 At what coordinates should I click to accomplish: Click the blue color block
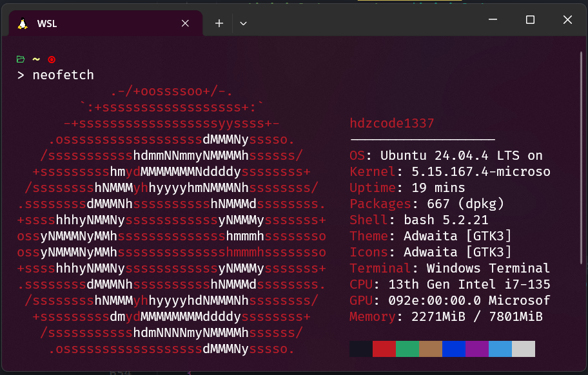pyautogui.click(x=454, y=349)
